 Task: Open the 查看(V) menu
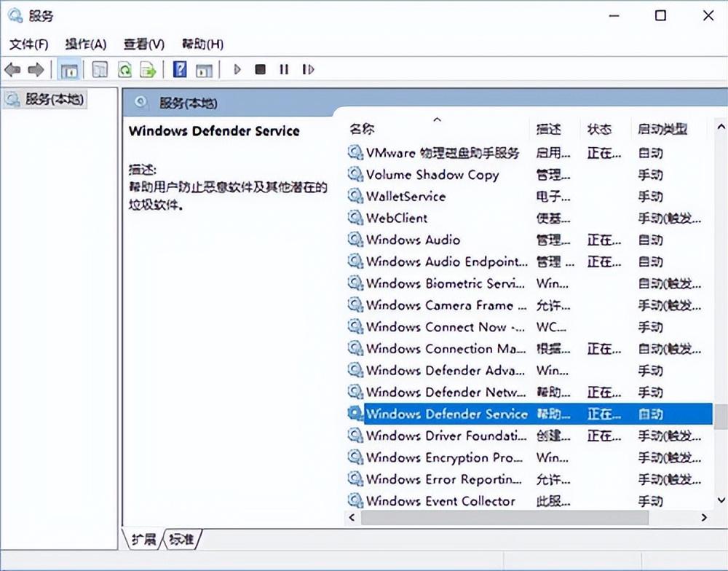[144, 44]
